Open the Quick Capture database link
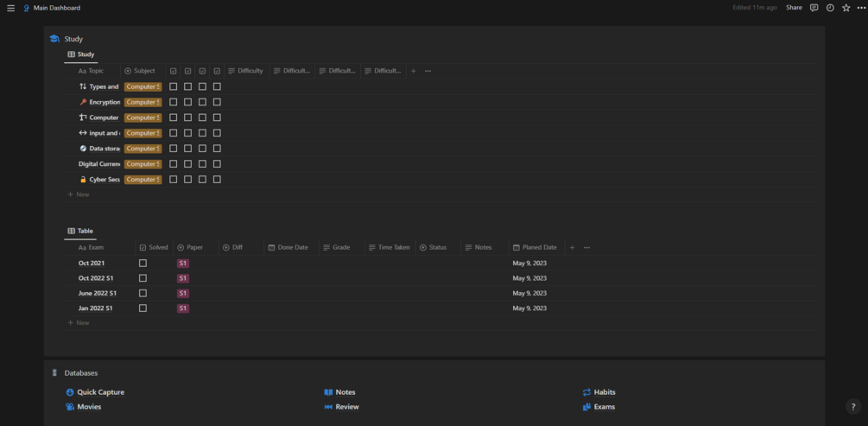The image size is (868, 426). tap(101, 392)
